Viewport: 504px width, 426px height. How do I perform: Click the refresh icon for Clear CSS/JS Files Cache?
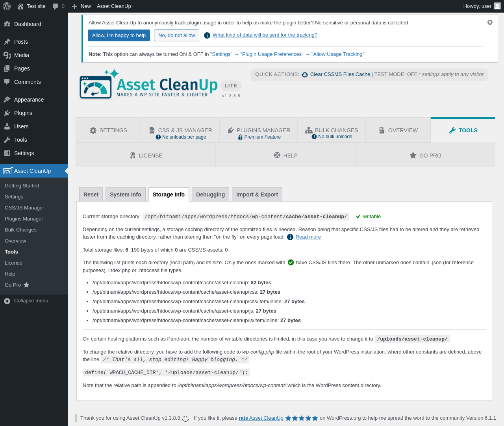tap(305, 75)
